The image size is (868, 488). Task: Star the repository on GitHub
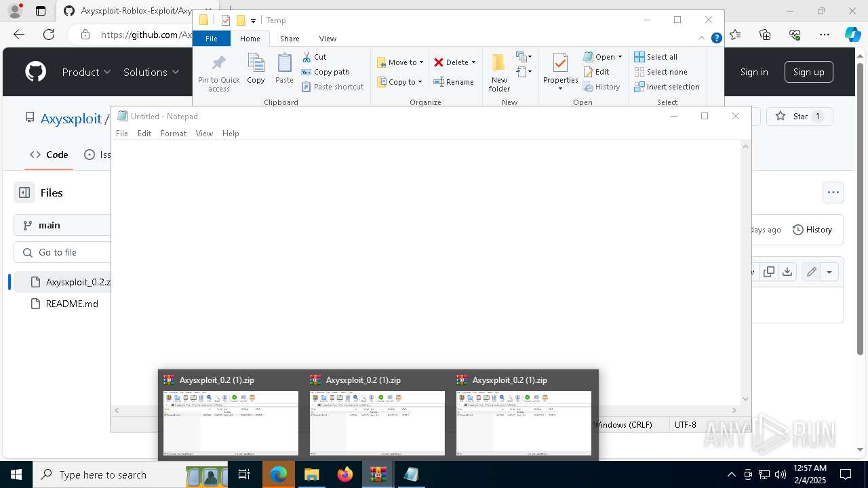pyautogui.click(x=800, y=117)
